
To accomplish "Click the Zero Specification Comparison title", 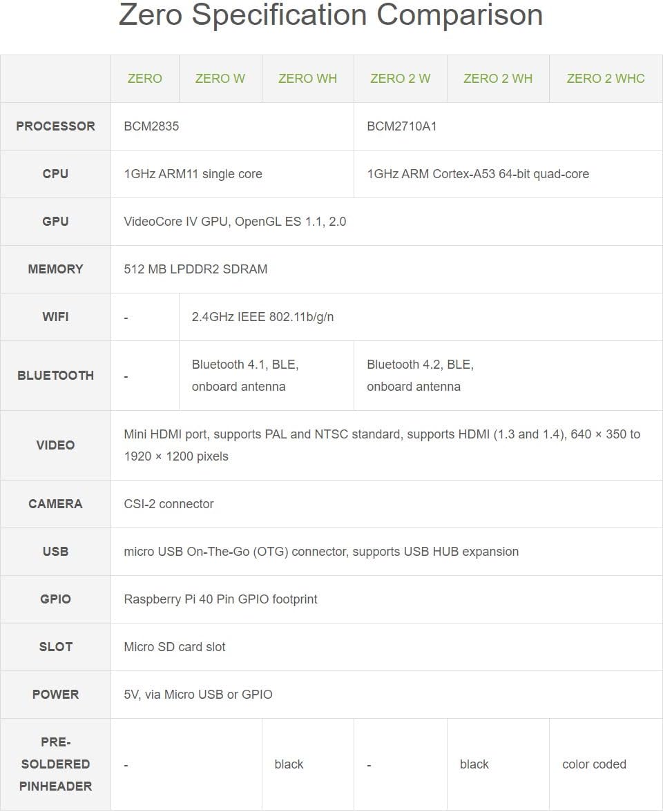I will click(331, 15).
